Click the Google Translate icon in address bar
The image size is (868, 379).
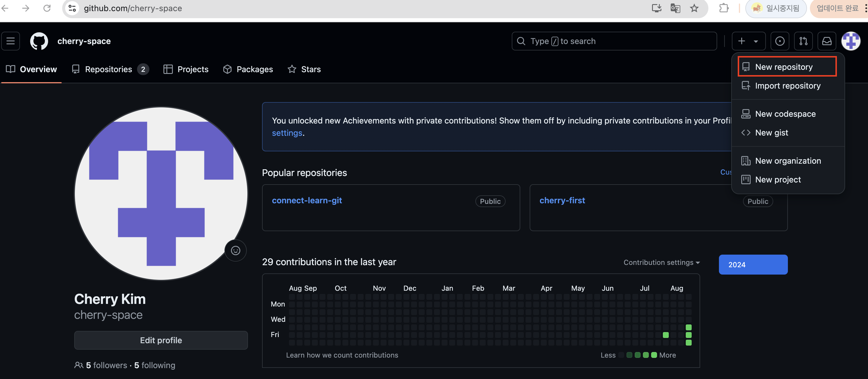675,8
